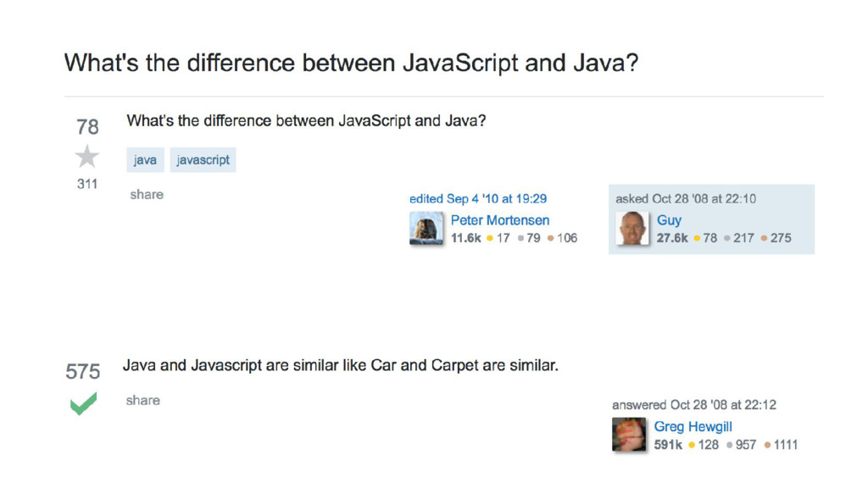Click Peter Mortensen's bronze badge count 106
The image size is (868, 488).
point(566,238)
